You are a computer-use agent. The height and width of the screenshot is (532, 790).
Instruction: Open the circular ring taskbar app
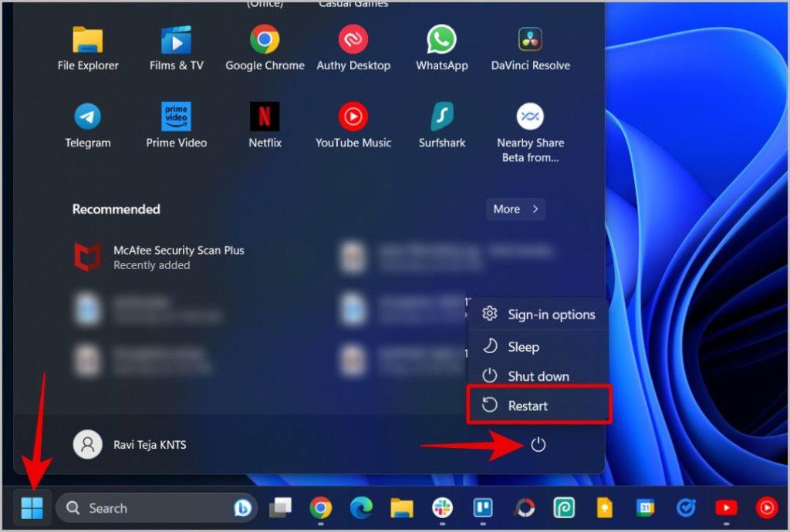(x=524, y=508)
